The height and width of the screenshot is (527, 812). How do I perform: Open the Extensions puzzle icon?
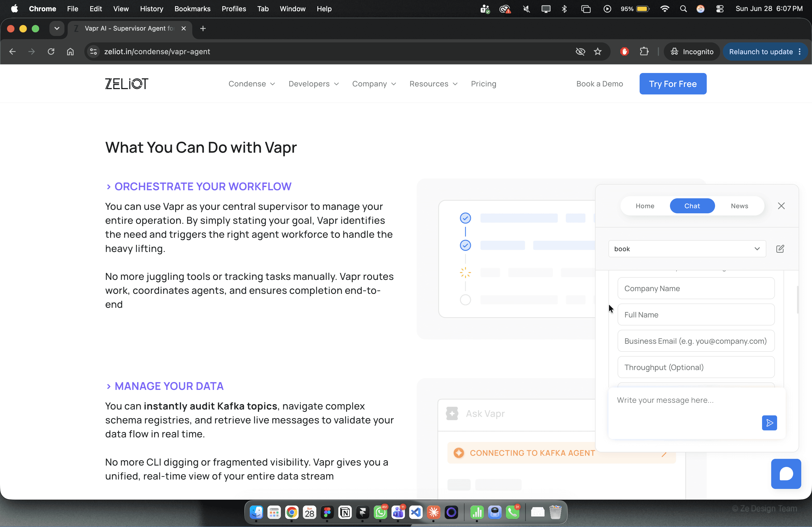coord(644,52)
